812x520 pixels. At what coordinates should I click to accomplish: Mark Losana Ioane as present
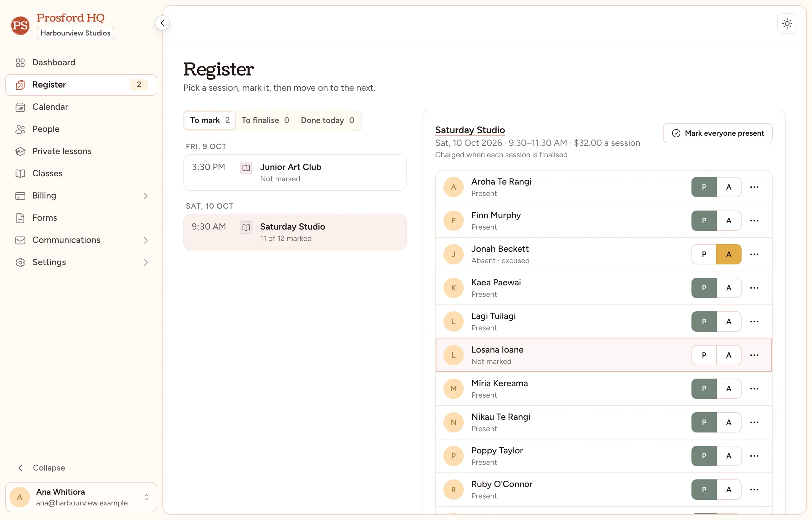(x=704, y=355)
